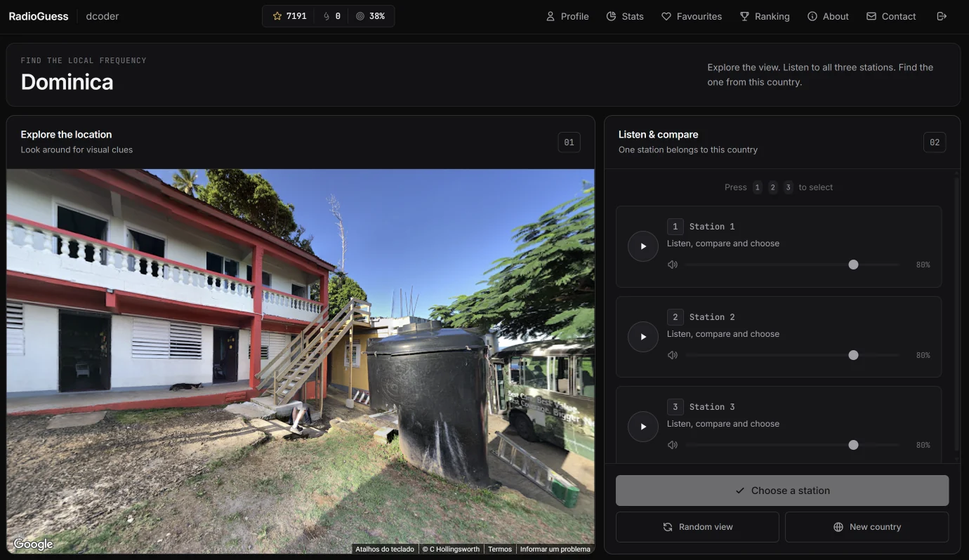
Task: Select the Station 1 number badge
Action: [x=675, y=227]
